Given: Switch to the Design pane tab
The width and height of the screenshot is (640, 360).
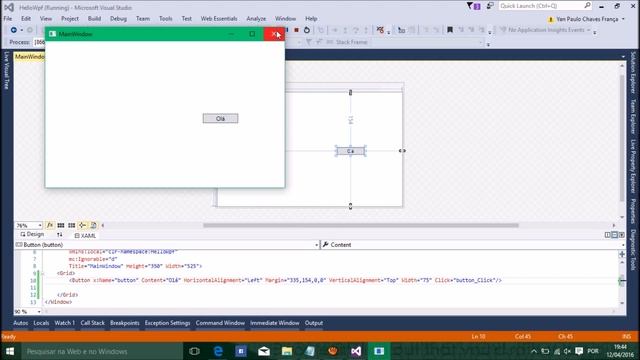Looking at the screenshot, I should [32, 235].
